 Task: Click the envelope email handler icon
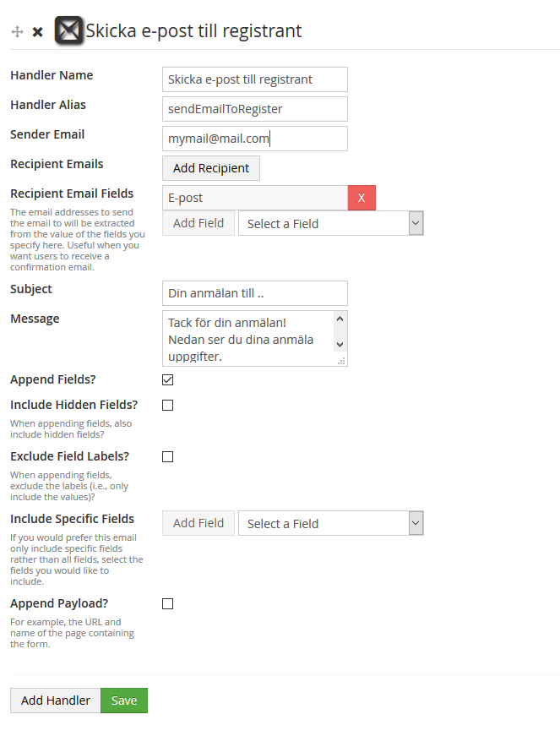[x=69, y=30]
